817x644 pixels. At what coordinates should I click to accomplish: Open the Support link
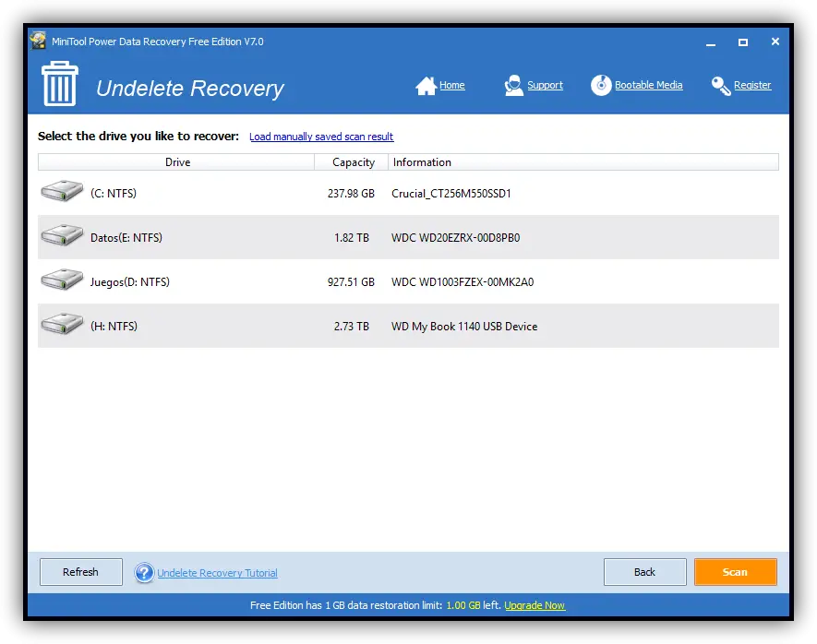click(x=545, y=85)
